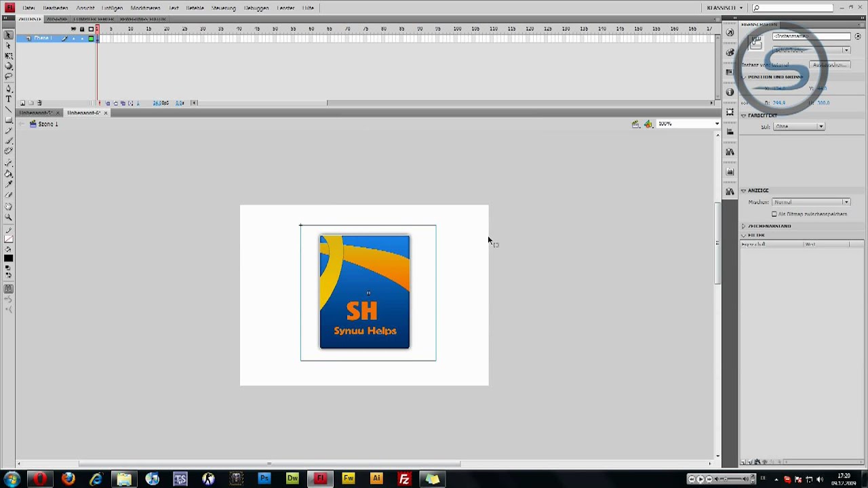Select the Free Transform tool
Screen dimensions: 868x488
(x=9, y=56)
